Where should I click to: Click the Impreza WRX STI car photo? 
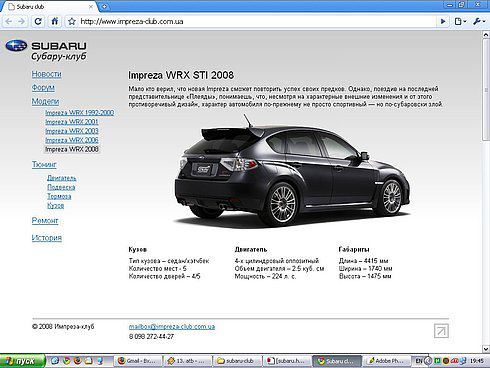pyautogui.click(x=292, y=171)
